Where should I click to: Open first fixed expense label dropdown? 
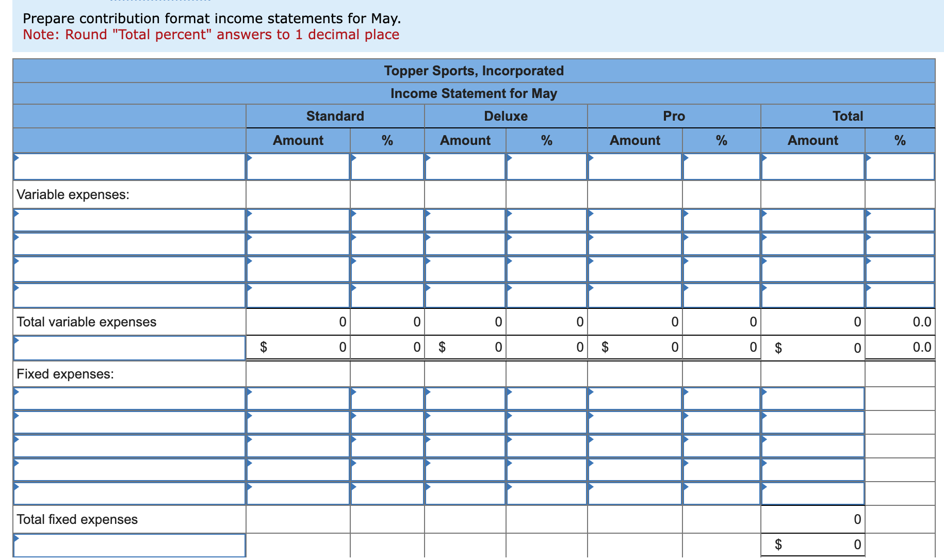[x=129, y=399]
